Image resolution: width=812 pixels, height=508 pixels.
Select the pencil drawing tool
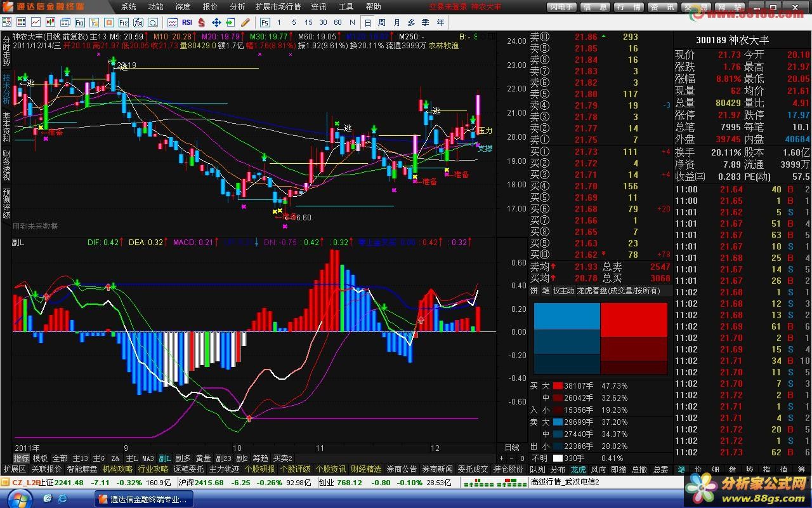tap(245, 22)
